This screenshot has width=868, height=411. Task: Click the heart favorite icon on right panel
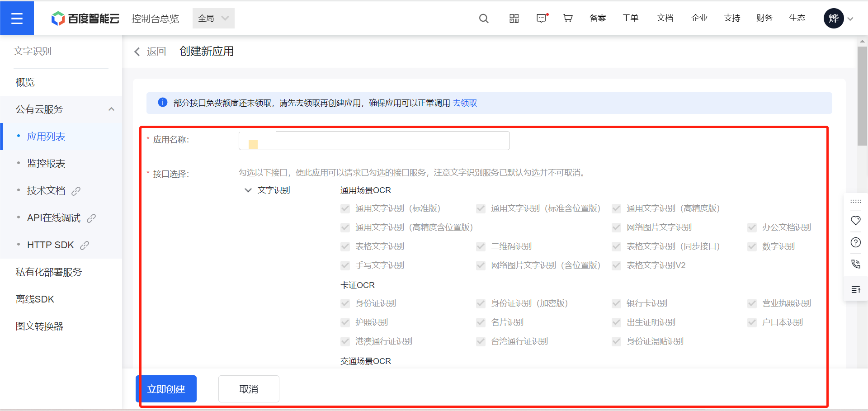[855, 221]
